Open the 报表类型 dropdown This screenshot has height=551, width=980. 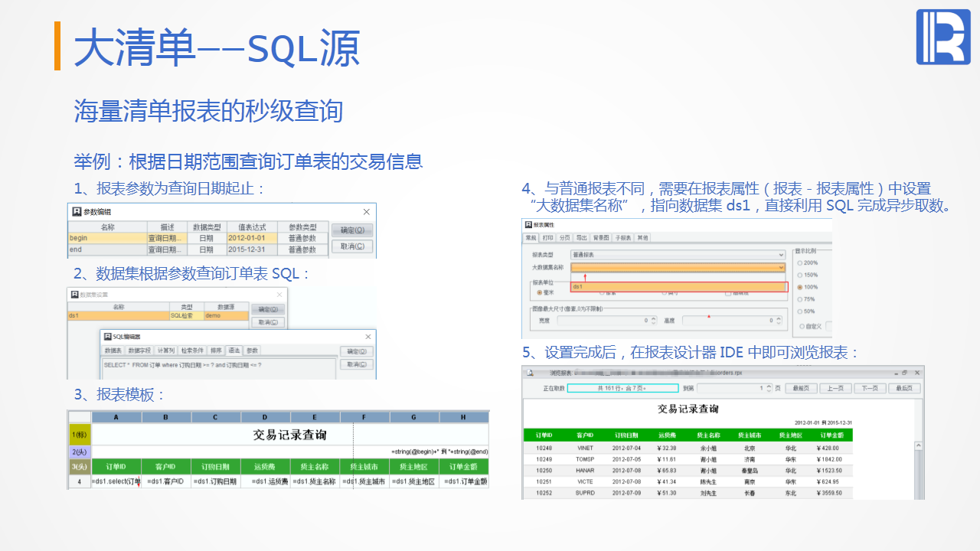(x=678, y=254)
